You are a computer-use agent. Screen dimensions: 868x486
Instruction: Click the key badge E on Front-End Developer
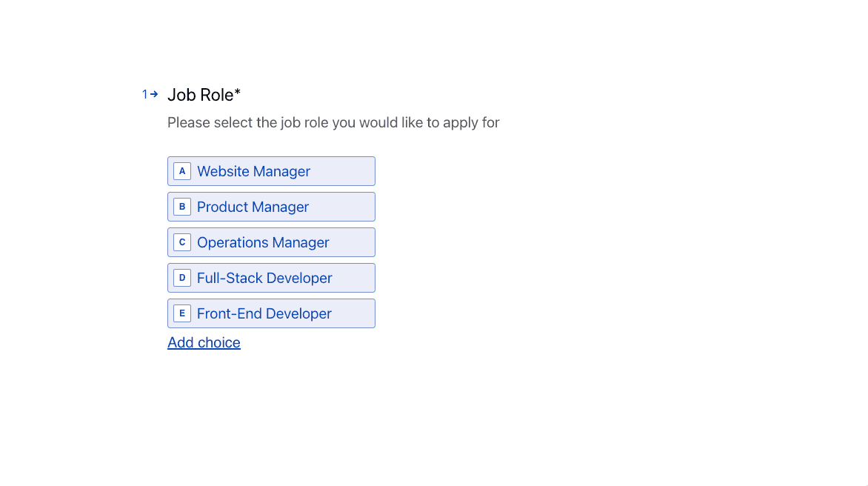(182, 313)
